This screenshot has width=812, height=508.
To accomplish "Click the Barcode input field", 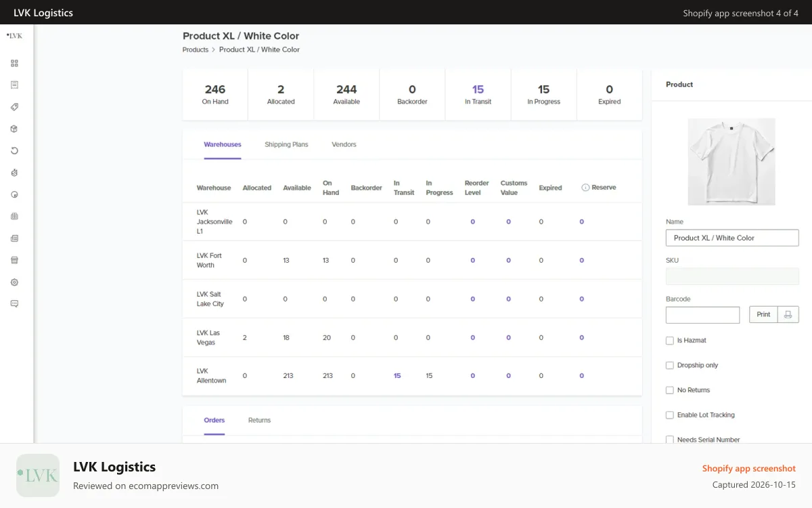I will pyautogui.click(x=702, y=315).
